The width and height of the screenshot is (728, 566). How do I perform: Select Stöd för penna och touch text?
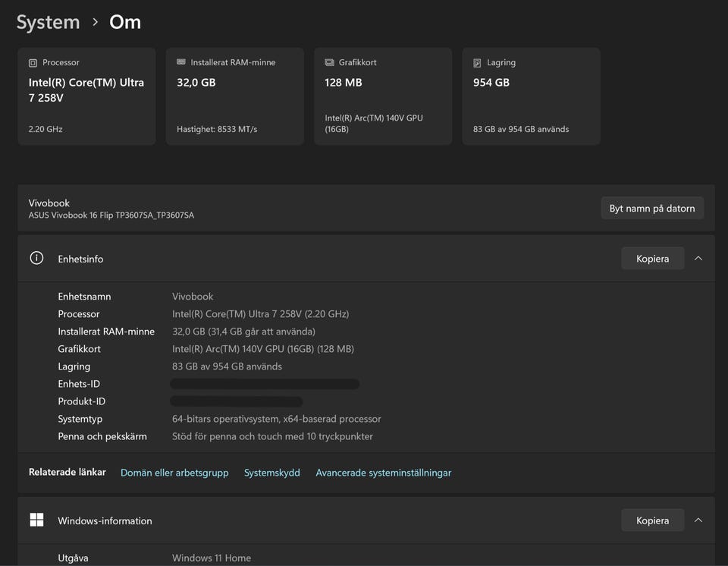pos(272,436)
